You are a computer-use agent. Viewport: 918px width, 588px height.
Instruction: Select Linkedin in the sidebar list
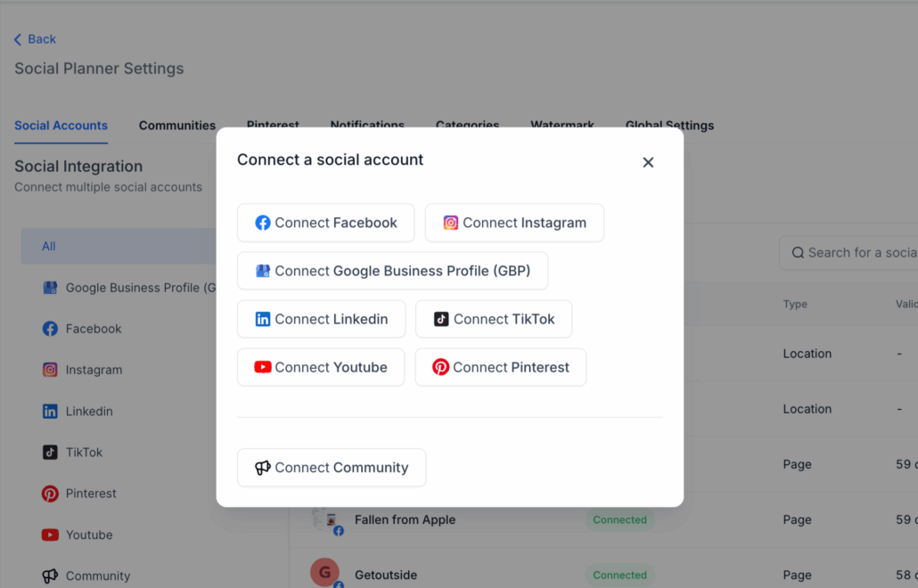[x=89, y=412]
